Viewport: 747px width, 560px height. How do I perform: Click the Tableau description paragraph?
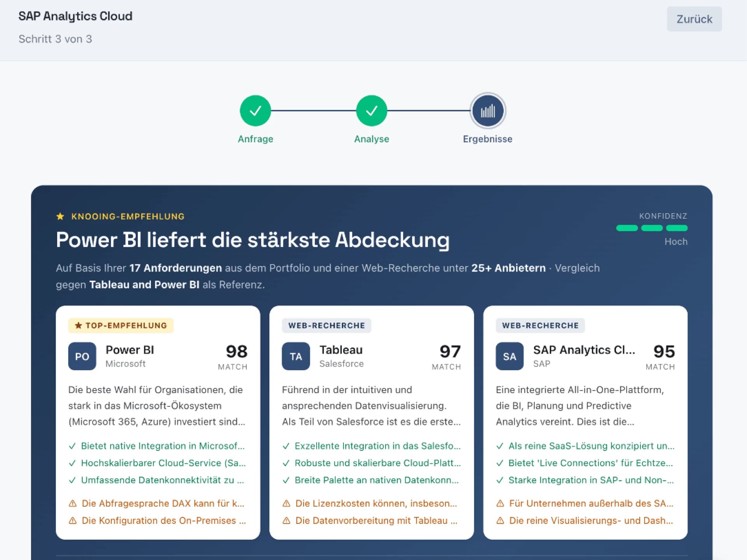(x=371, y=406)
